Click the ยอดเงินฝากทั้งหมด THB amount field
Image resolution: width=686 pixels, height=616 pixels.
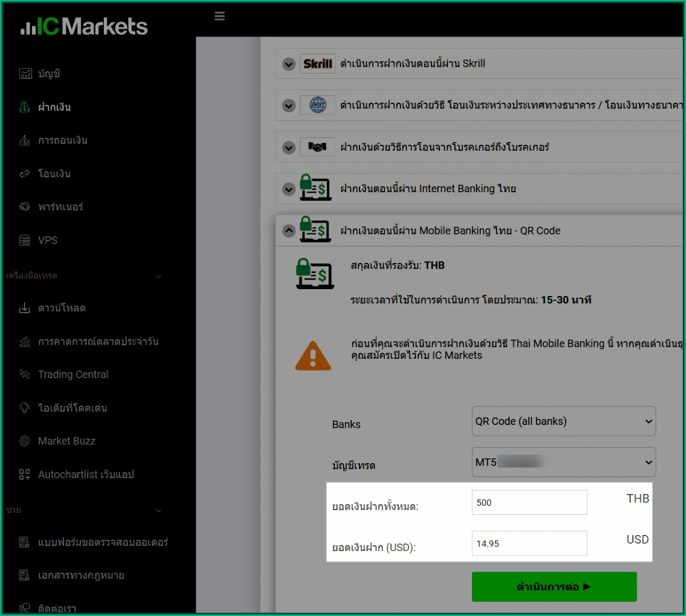click(x=530, y=502)
